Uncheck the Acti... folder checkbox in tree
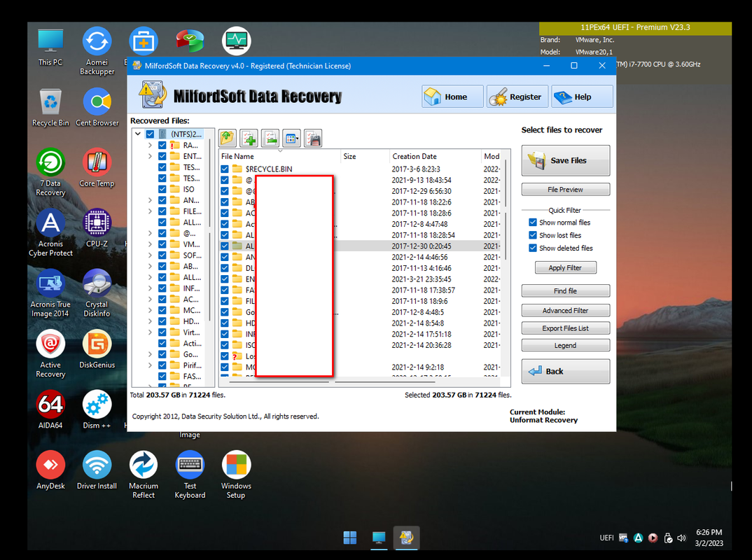Image resolution: width=752 pixels, height=560 pixels. (x=162, y=343)
